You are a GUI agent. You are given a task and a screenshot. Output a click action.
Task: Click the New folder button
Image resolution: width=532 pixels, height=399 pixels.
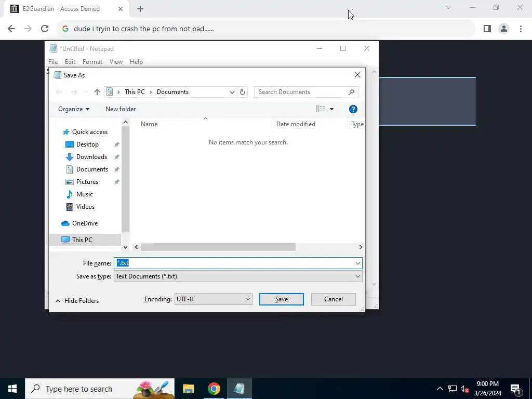pos(121,109)
